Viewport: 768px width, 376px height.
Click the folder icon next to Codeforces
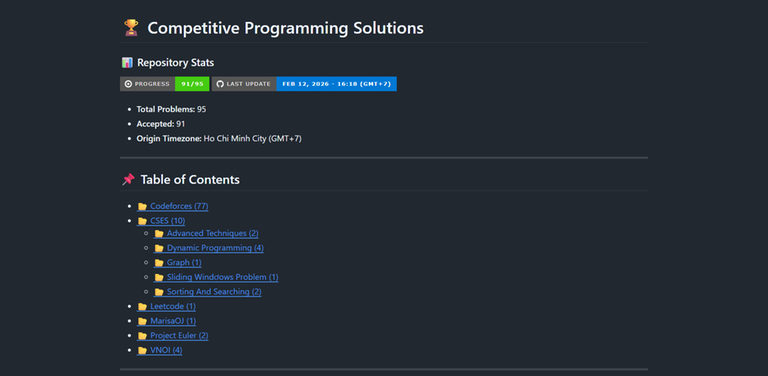143,207
